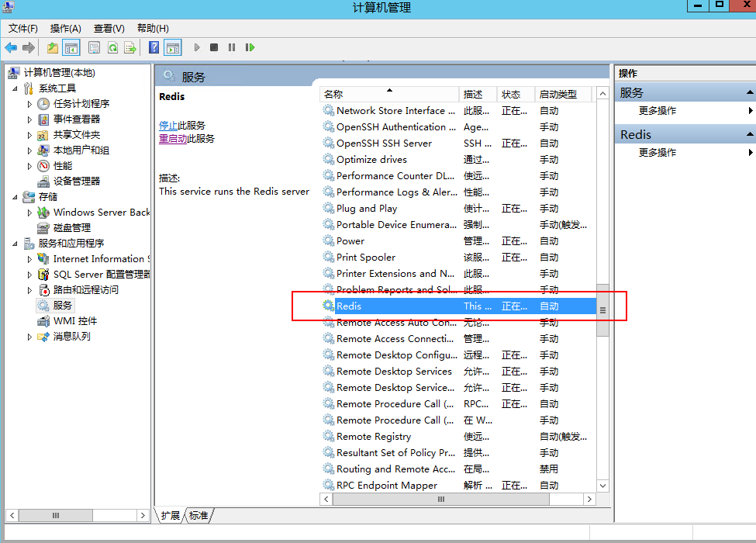Screen dimensions: 756x543
Task: Restart the service using restart icon
Action: click(249, 47)
